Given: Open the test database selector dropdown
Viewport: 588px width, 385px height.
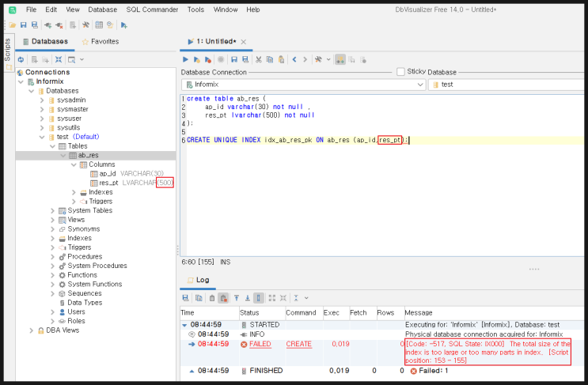Looking at the screenshot, I should tap(506, 85).
